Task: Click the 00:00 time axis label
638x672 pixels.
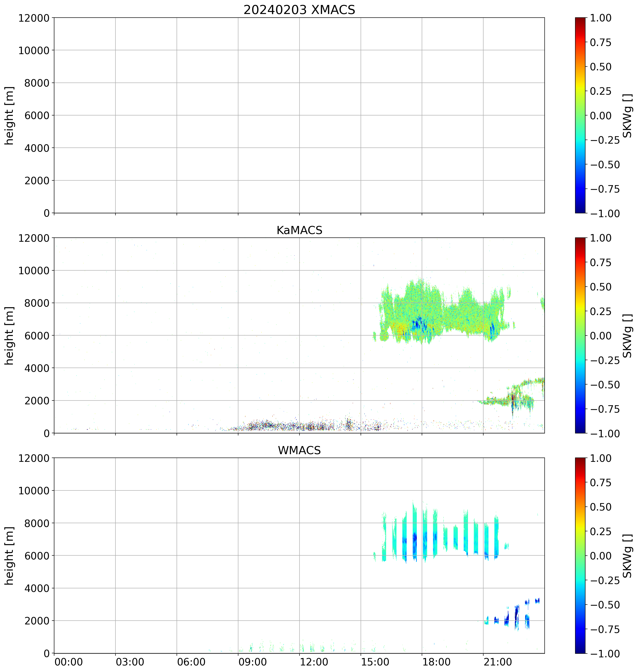Action: [x=69, y=662]
